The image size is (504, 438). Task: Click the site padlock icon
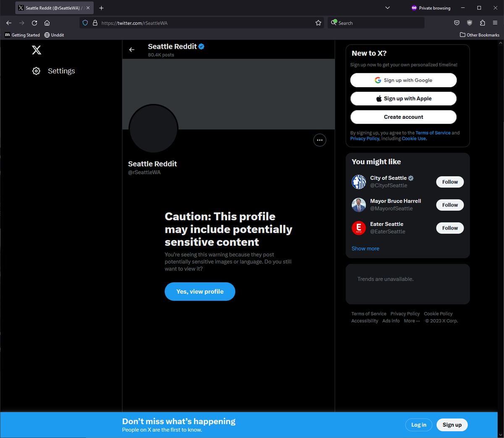point(95,23)
